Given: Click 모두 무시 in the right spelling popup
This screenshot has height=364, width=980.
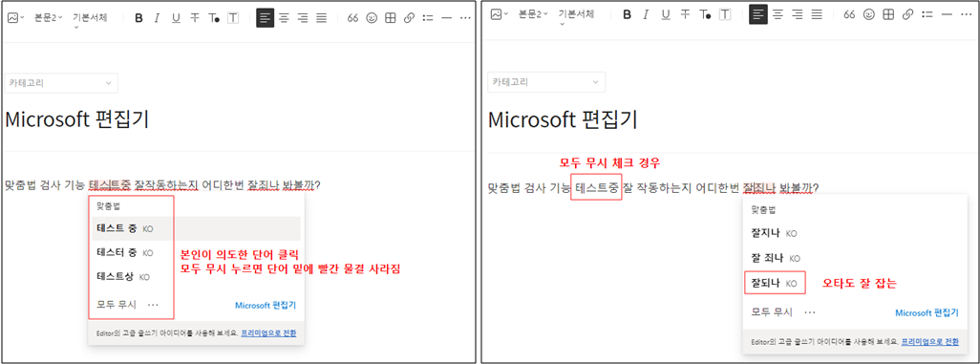Looking at the screenshot, I should click(x=771, y=311).
